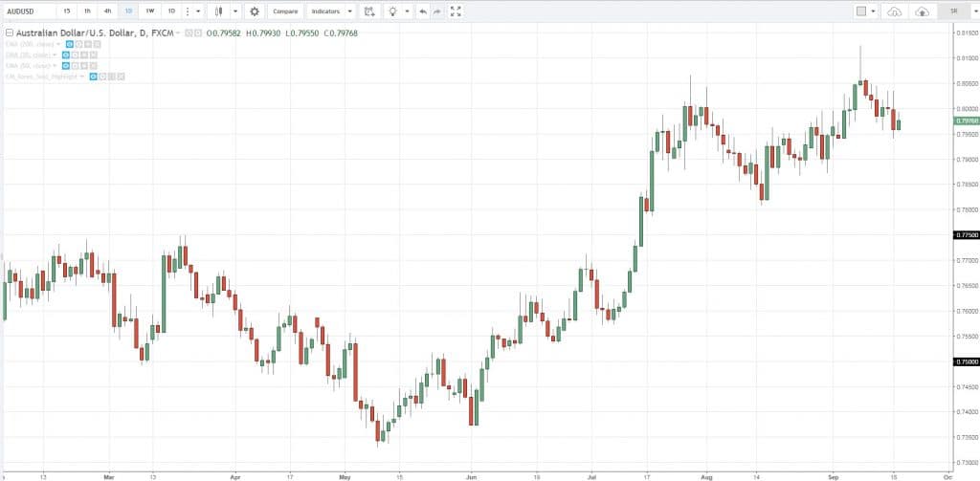
Task: Click the AUDUSD symbol input field
Action: point(27,11)
